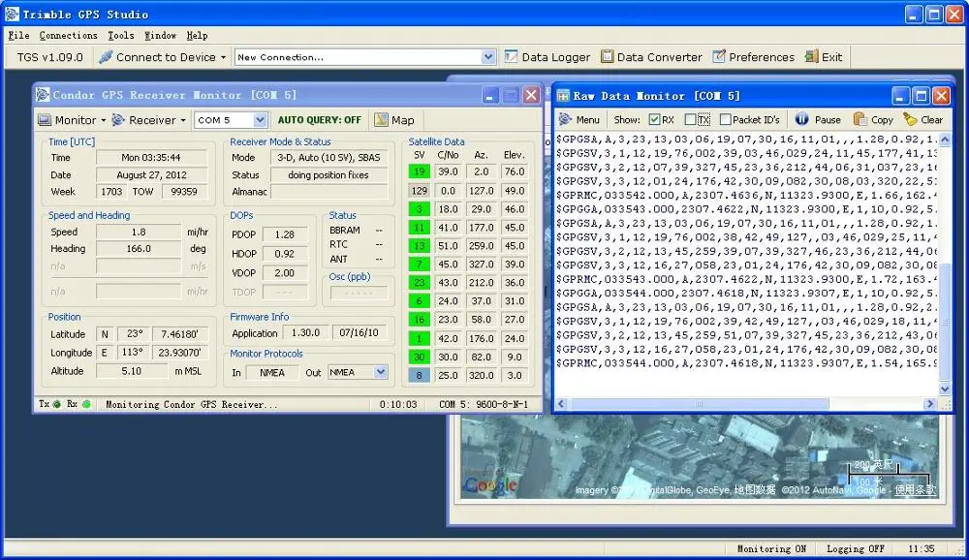Click the HDOP value 0.92
This screenshot has width=969, height=560.
pos(285,254)
